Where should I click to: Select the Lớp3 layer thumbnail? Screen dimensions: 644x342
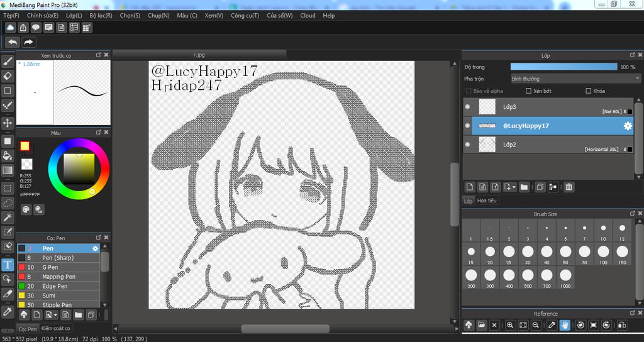(x=487, y=107)
